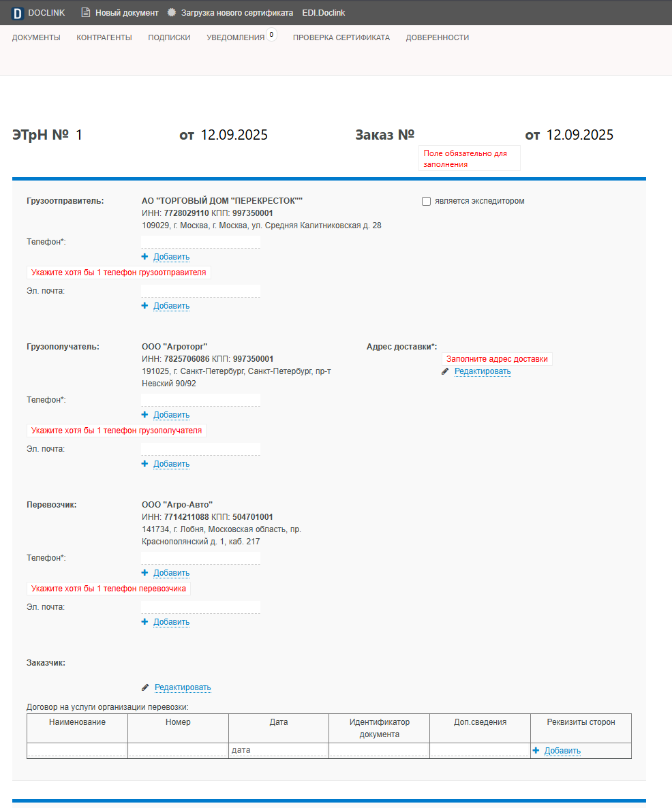The image size is (672, 808).
Task: Click pencil icon in the Заказчик section
Action: point(145,687)
